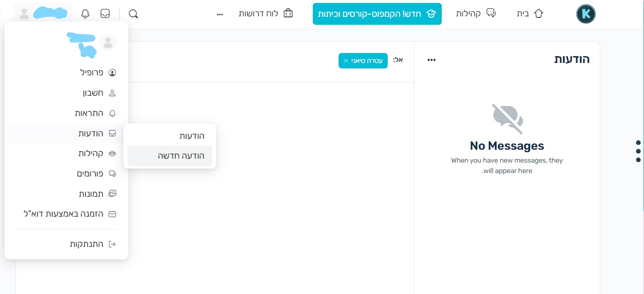644x294 pixels.
Task: Click the הזמנה באמצעות דוא"ל menu link
Action: 67,214
